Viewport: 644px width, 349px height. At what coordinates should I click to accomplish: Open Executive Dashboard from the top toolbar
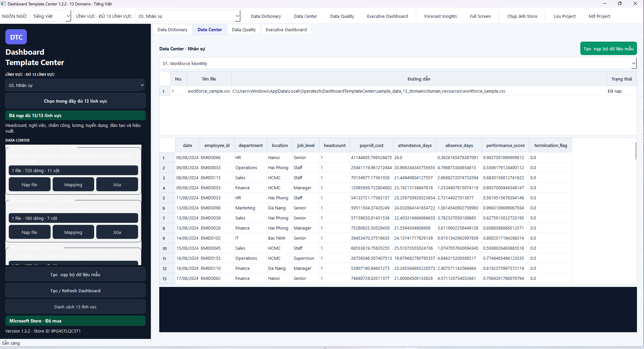[x=388, y=16]
